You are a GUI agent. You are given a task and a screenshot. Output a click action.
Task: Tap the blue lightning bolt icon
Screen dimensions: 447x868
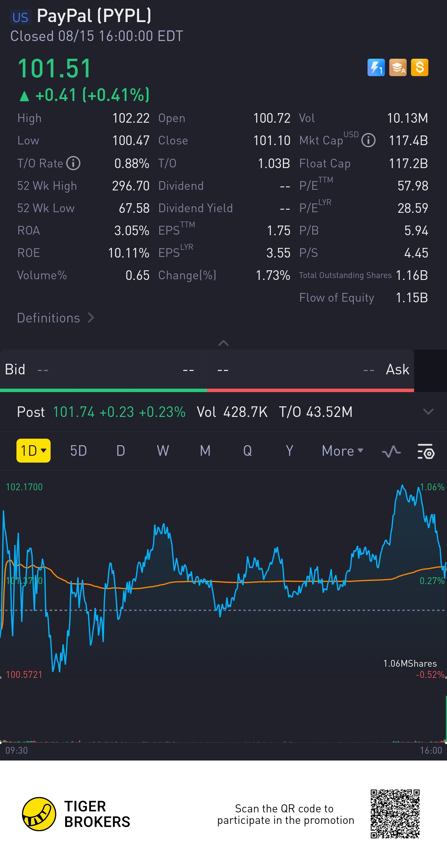pos(376,67)
